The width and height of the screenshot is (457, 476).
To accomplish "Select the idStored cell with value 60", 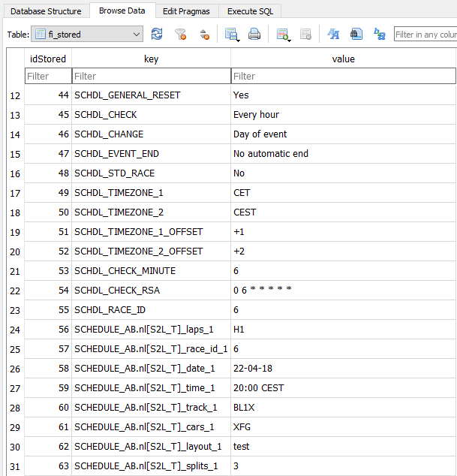I will click(x=48, y=408).
